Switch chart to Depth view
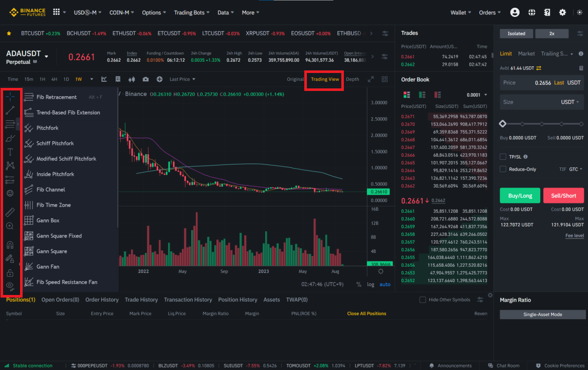Viewport: 588px width, 370px height. click(x=352, y=79)
